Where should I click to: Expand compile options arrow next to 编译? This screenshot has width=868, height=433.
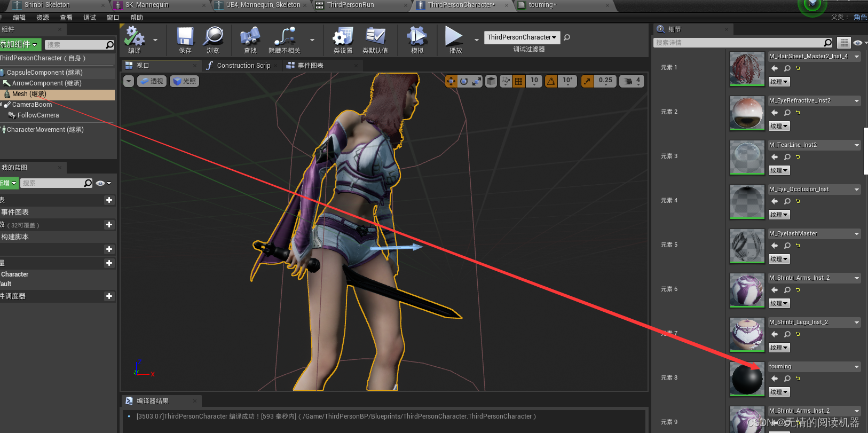[x=155, y=40]
